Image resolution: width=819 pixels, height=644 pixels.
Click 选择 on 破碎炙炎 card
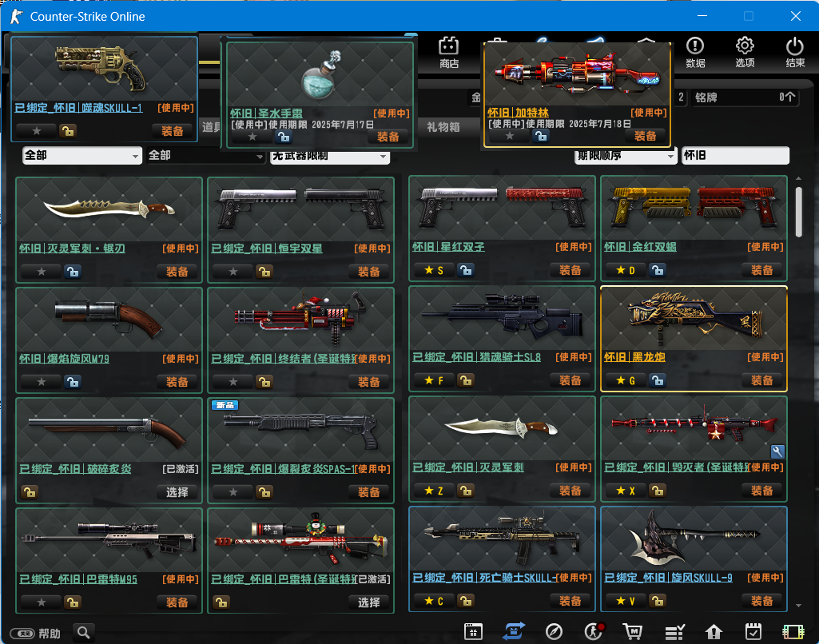pos(177,492)
